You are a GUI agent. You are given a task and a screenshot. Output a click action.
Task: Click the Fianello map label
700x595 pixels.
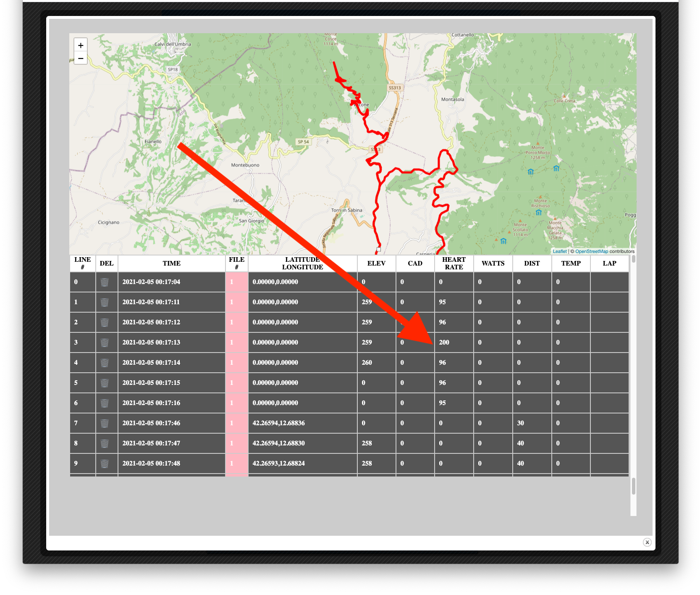pyautogui.click(x=153, y=142)
